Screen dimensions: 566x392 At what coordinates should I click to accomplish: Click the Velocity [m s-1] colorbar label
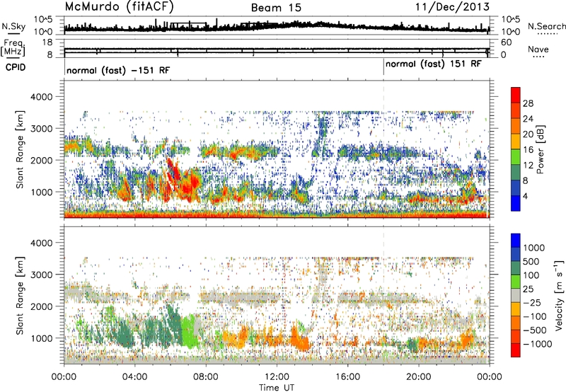(x=559, y=295)
